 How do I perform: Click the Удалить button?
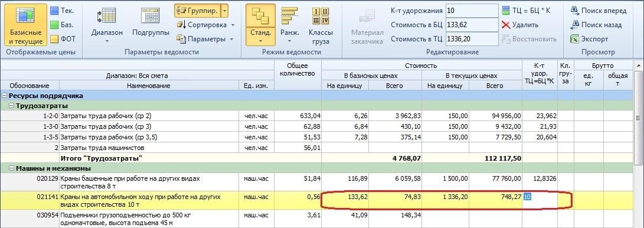pos(519,25)
